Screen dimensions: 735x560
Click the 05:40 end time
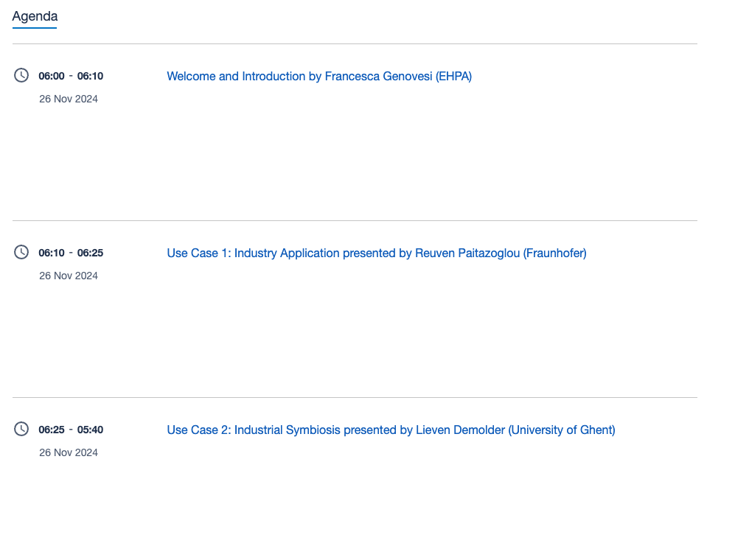pos(90,430)
